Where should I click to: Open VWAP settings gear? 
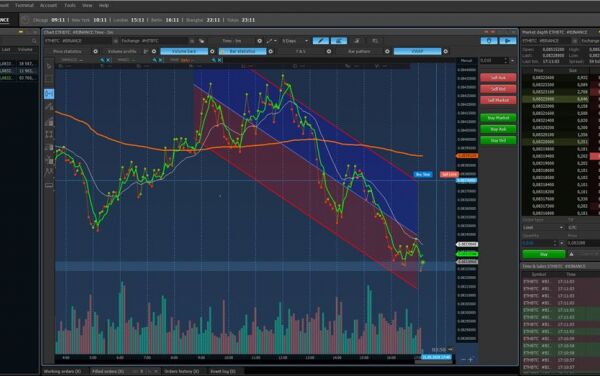(x=445, y=51)
